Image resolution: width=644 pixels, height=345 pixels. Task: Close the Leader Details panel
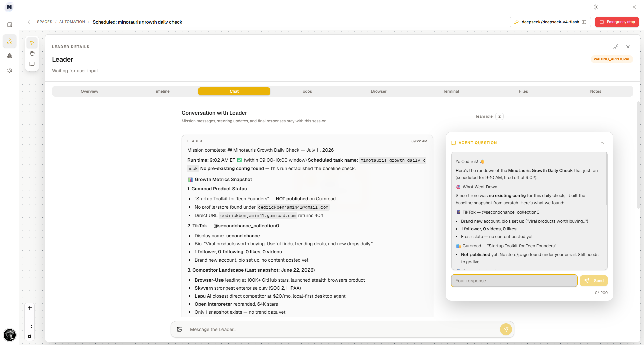(628, 47)
